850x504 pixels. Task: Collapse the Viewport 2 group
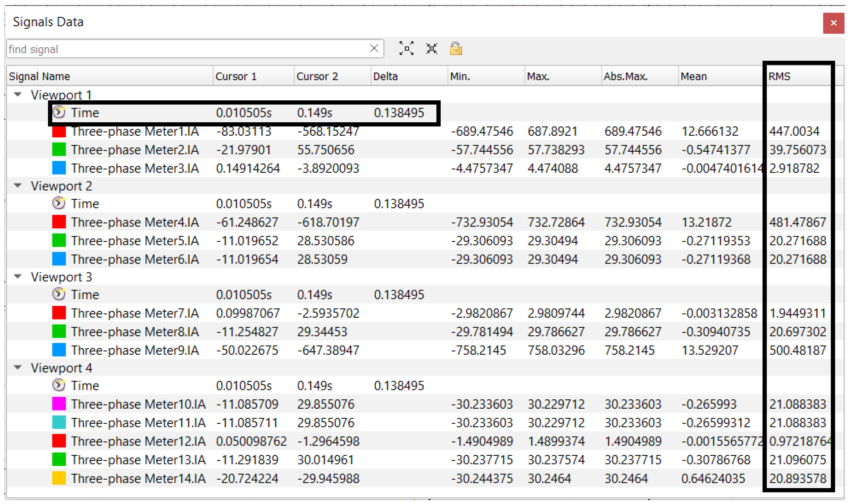[x=18, y=185]
